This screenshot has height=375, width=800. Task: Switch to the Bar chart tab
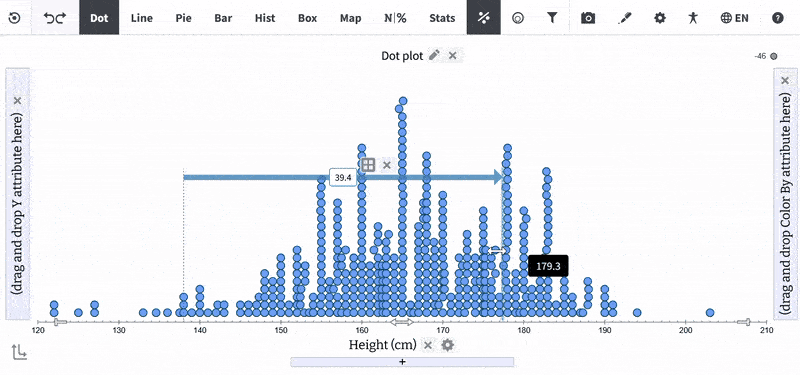pos(223,18)
